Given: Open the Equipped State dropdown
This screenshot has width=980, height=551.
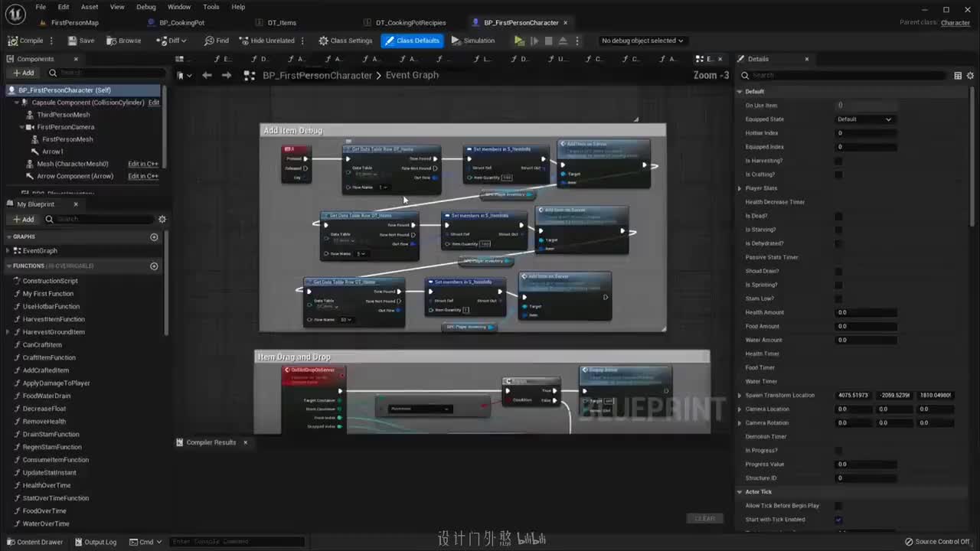Looking at the screenshot, I should [865, 119].
